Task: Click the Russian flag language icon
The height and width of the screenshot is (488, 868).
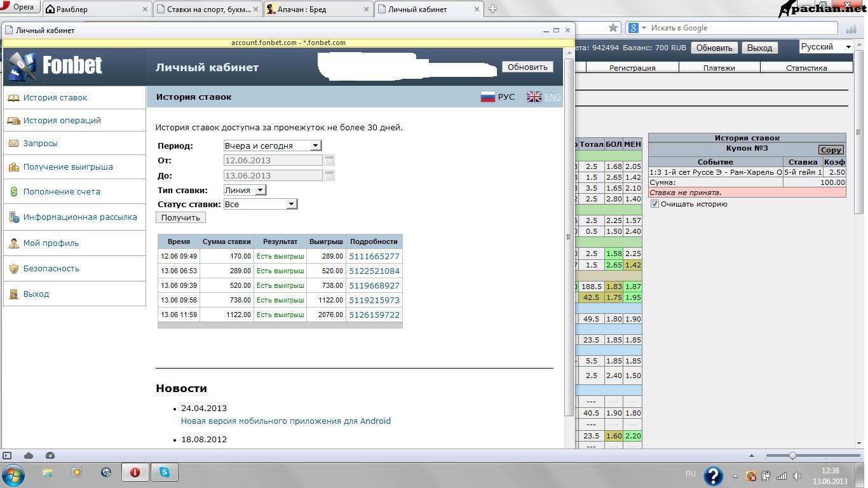Action: 488,97
